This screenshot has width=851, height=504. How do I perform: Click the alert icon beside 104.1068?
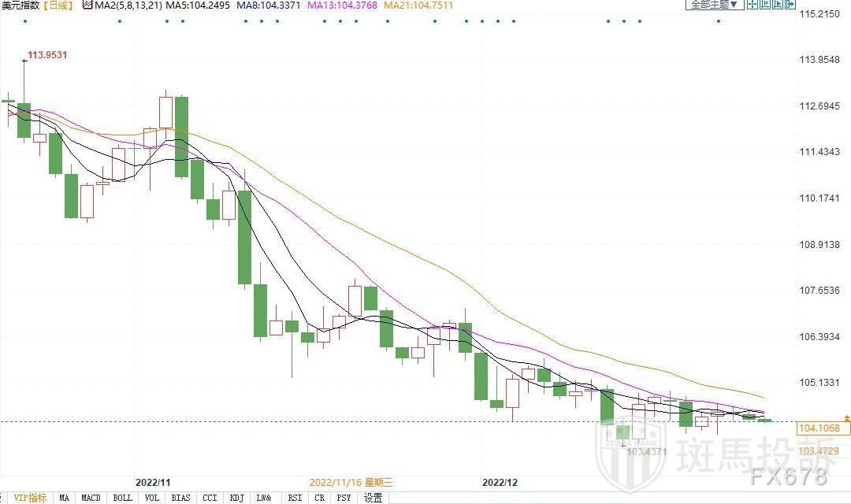pyautogui.click(x=846, y=418)
